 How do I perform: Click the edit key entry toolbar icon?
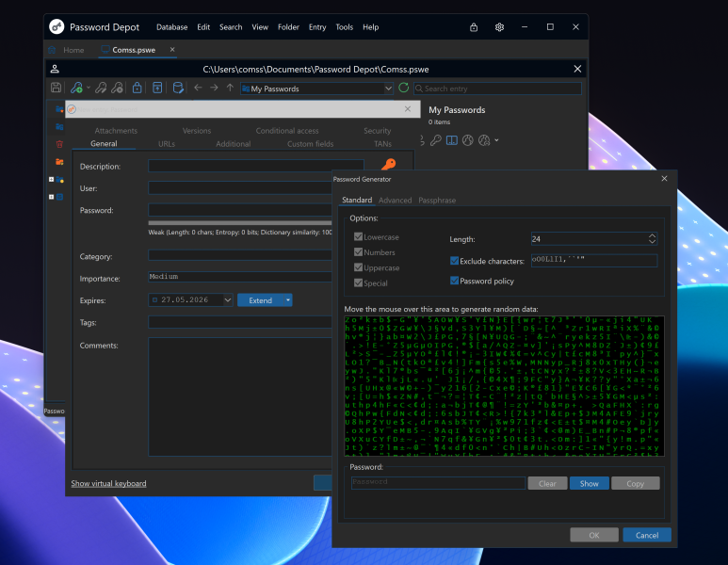(x=101, y=88)
